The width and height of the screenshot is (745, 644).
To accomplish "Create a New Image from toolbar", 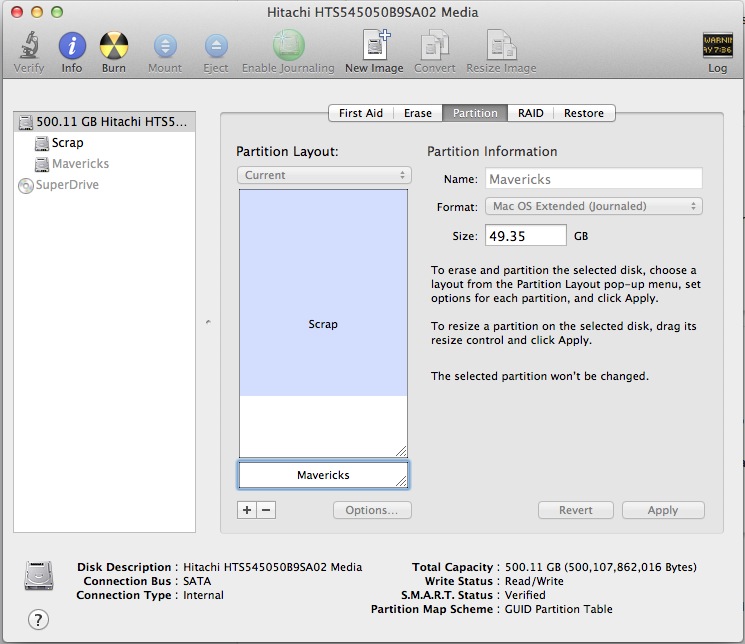I will [x=374, y=46].
